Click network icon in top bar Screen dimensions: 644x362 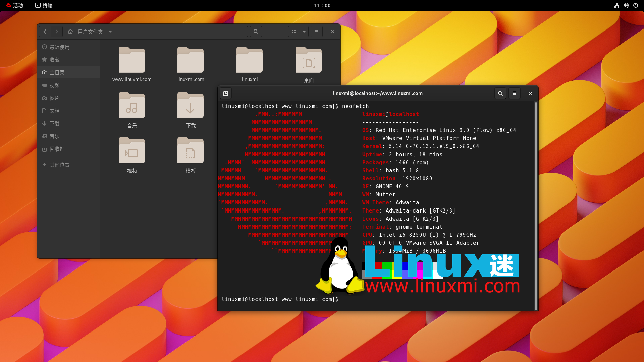click(616, 5)
